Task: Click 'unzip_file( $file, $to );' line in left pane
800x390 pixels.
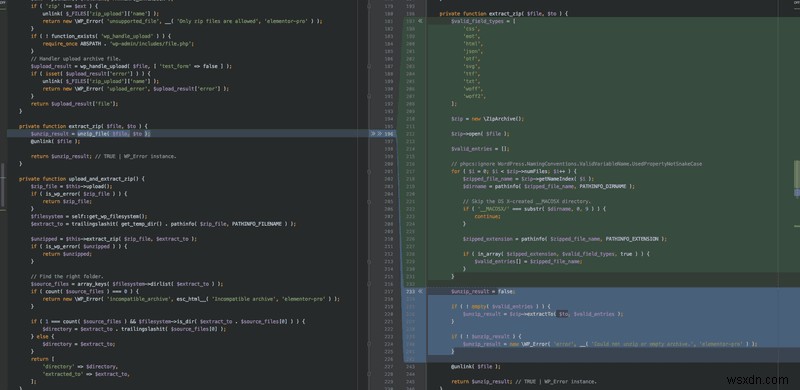Action: coord(90,134)
